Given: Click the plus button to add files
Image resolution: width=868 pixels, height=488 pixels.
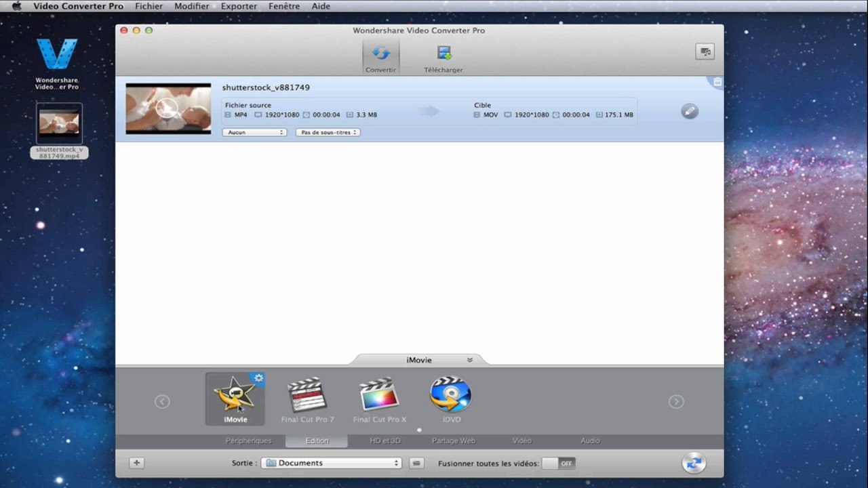Looking at the screenshot, I should click(136, 463).
